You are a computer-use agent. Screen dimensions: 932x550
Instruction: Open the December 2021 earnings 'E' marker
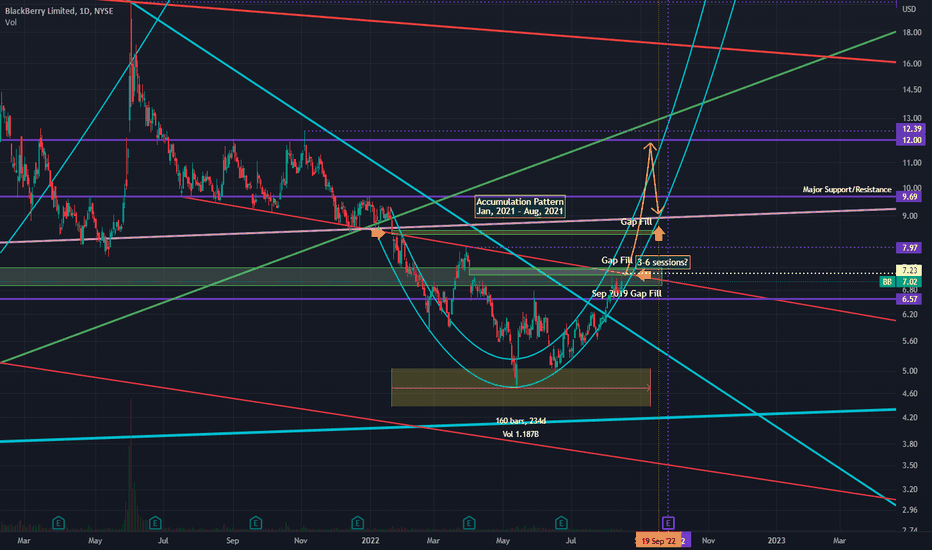coord(357,523)
